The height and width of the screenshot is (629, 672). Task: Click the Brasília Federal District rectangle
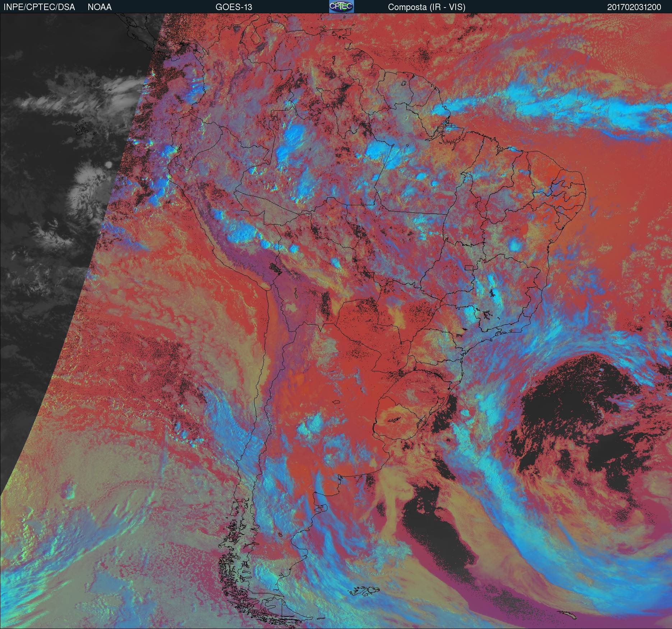[x=470, y=267]
